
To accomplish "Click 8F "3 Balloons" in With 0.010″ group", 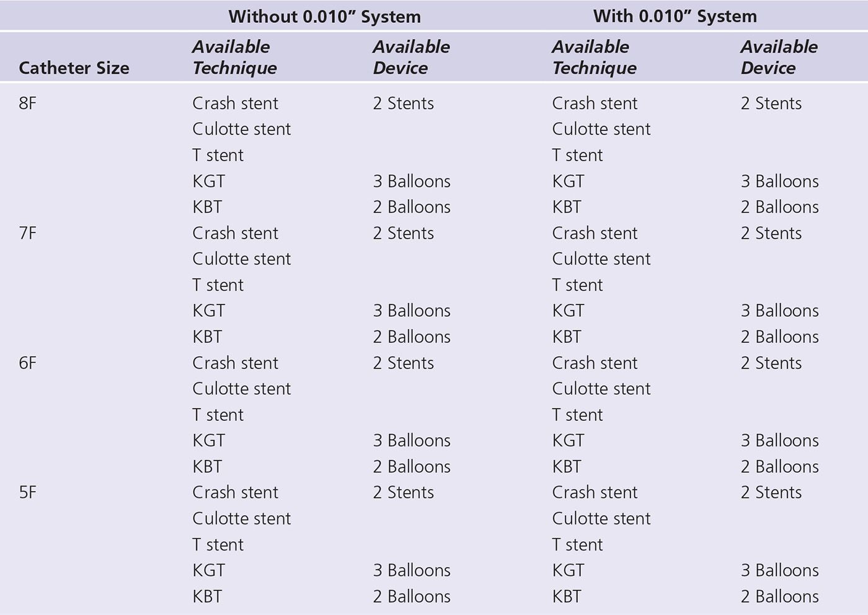I will tap(779, 181).
